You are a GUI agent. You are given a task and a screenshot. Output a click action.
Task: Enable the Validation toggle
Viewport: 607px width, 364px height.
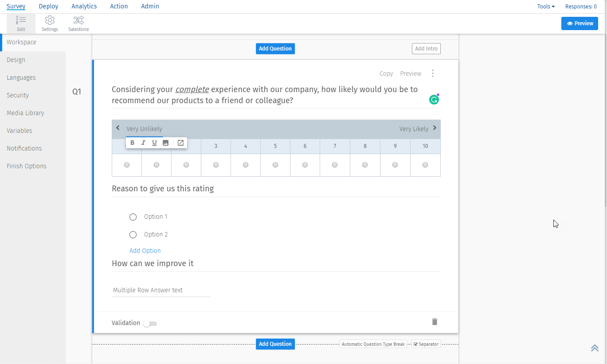[x=150, y=324]
